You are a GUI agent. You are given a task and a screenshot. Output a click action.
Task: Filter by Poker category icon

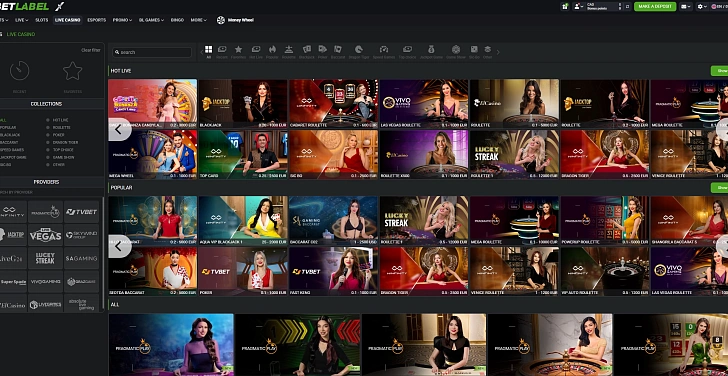(x=323, y=49)
